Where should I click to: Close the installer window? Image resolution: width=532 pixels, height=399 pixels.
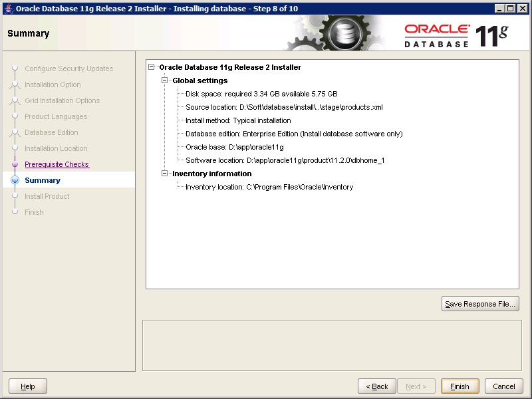(x=523, y=9)
